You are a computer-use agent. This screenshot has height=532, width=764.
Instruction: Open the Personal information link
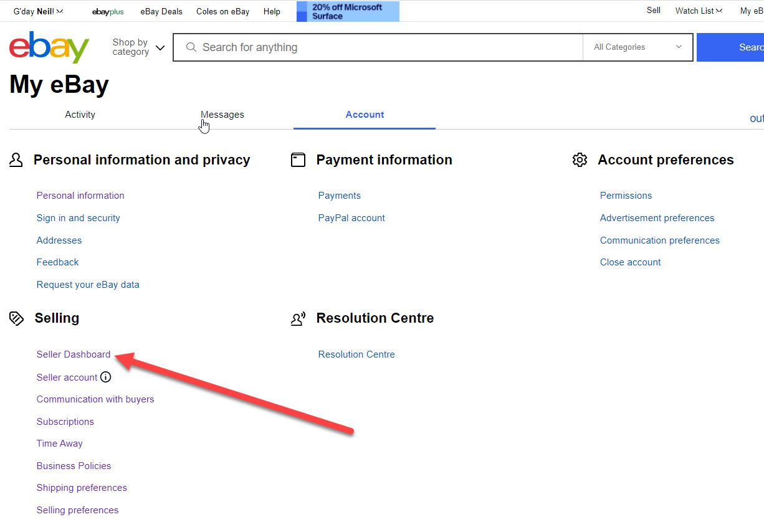click(x=80, y=196)
